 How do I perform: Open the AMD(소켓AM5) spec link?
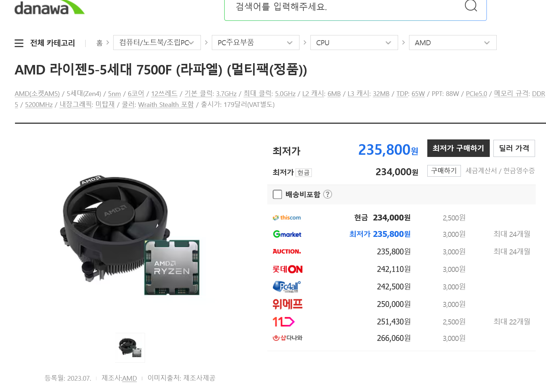(x=37, y=94)
